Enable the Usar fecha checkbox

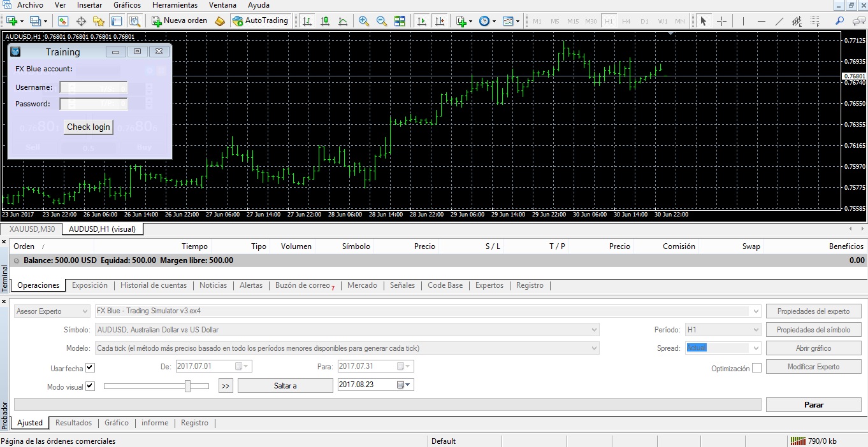pyautogui.click(x=90, y=367)
